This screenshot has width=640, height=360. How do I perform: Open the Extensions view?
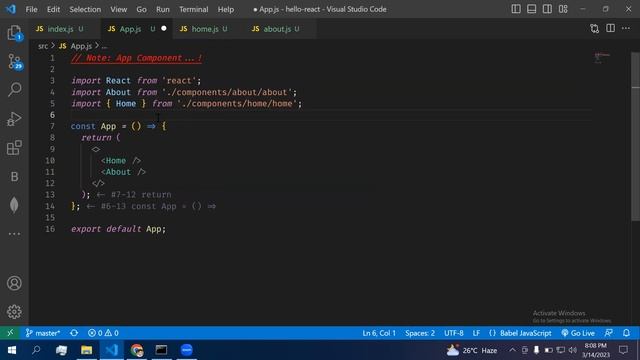(x=14, y=148)
